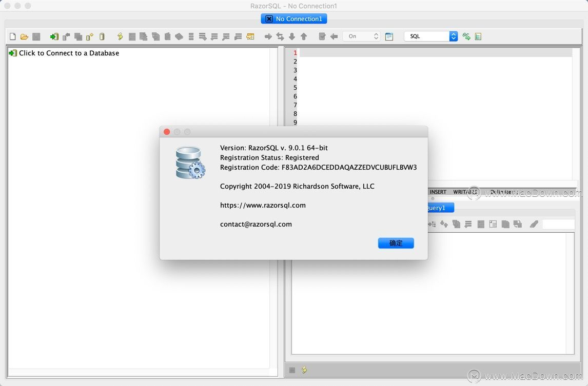Click the Copyright 2004-2019 Richardson Software line
The height and width of the screenshot is (386, 588).
point(297,186)
